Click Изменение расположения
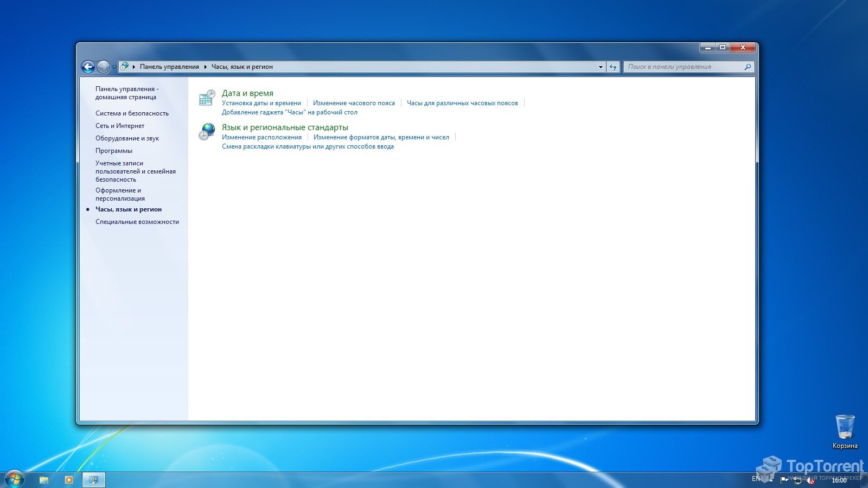This screenshot has height=488, width=868. click(261, 137)
